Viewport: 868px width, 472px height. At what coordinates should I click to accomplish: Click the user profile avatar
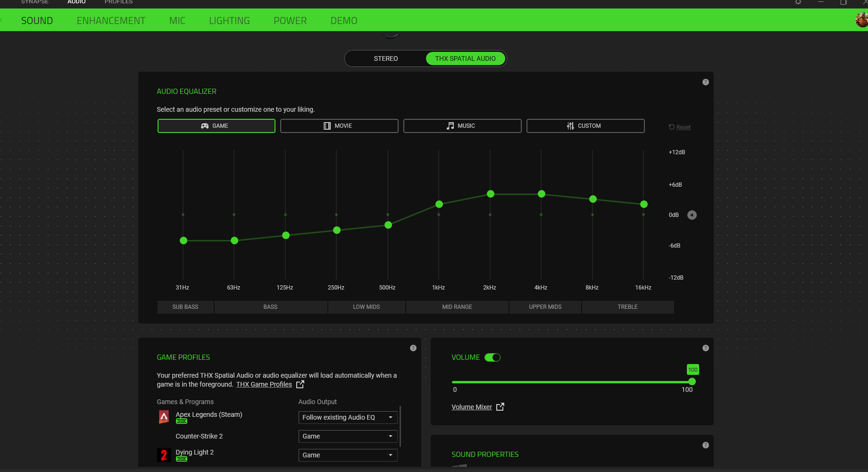[862, 20]
